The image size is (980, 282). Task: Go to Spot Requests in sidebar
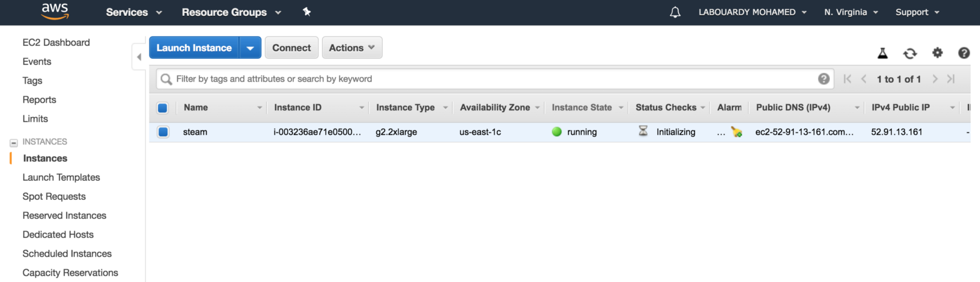point(54,197)
